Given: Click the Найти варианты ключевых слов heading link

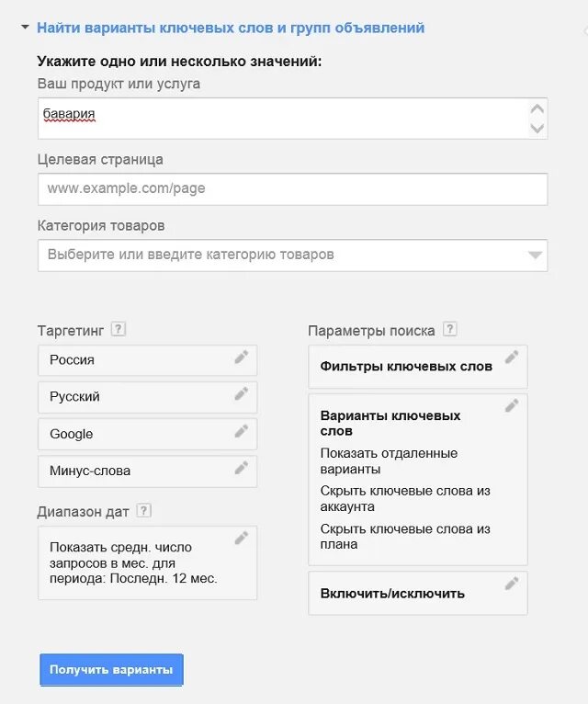Looking at the screenshot, I should (231, 28).
